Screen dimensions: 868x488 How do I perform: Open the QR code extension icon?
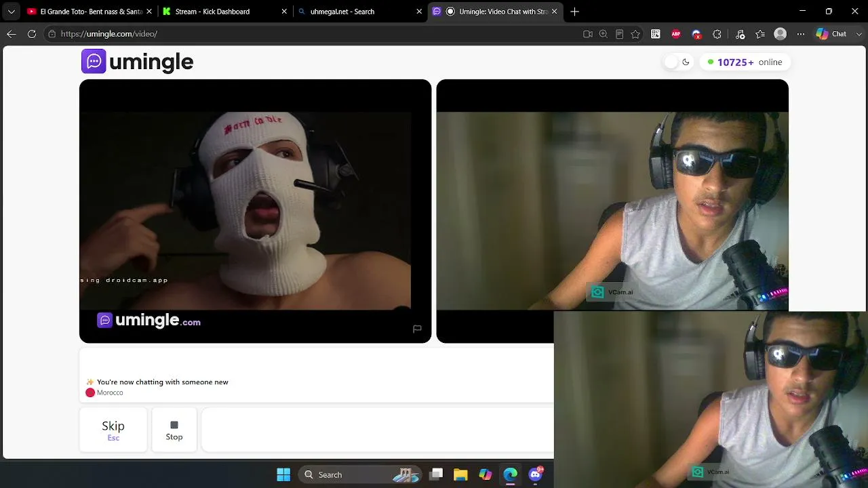point(656,34)
